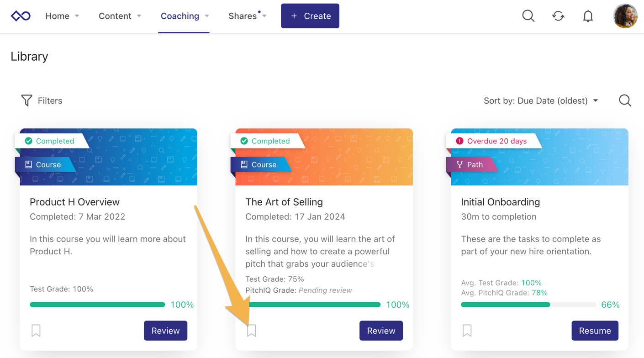Open the Shares menu
This screenshot has width=644, height=358.
(248, 16)
